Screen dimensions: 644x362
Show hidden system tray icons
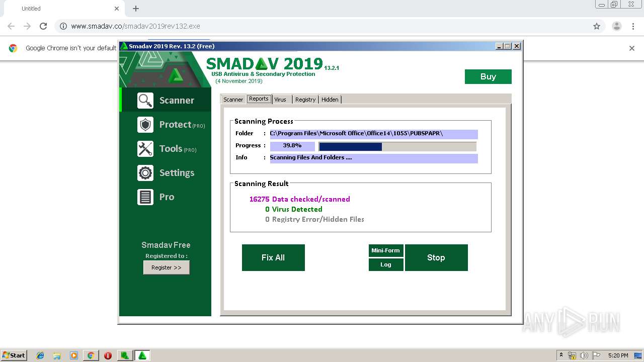(561, 355)
